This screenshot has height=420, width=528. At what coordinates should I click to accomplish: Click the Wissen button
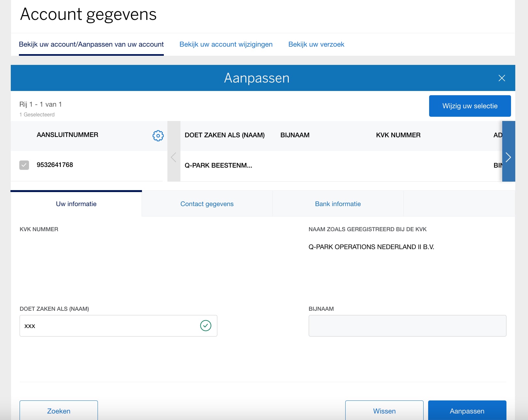pyautogui.click(x=384, y=411)
